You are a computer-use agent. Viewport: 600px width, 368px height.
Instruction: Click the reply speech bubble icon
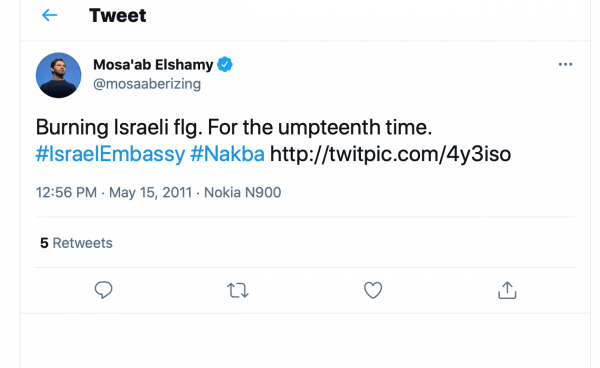point(103,290)
